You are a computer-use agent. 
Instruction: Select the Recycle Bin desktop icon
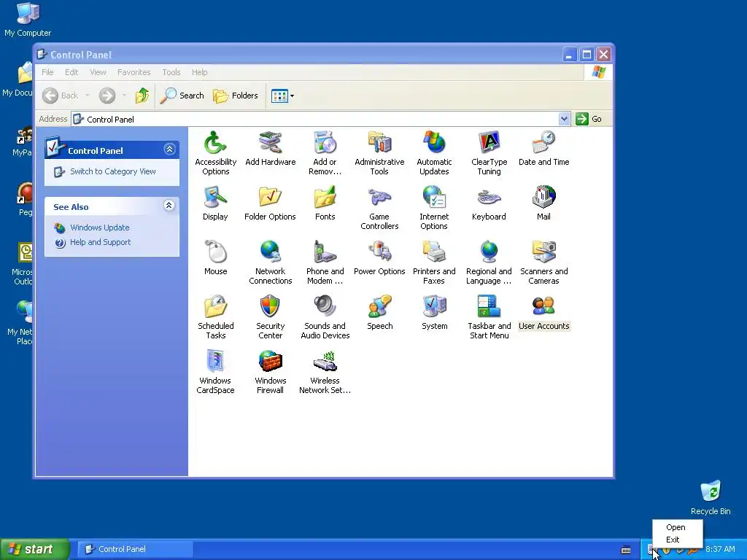click(711, 497)
